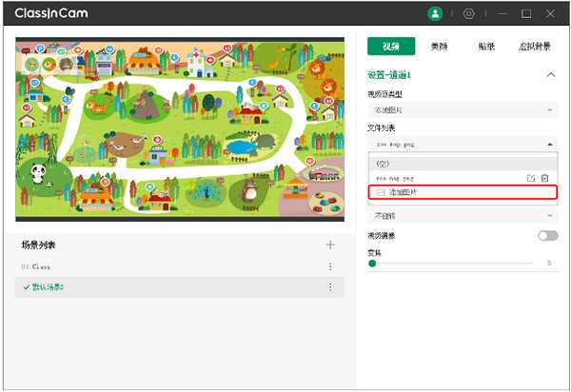Image resolution: width=571 pixels, height=392 pixels.
Task: Switch to the 贴纸 tab
Action: [486, 47]
